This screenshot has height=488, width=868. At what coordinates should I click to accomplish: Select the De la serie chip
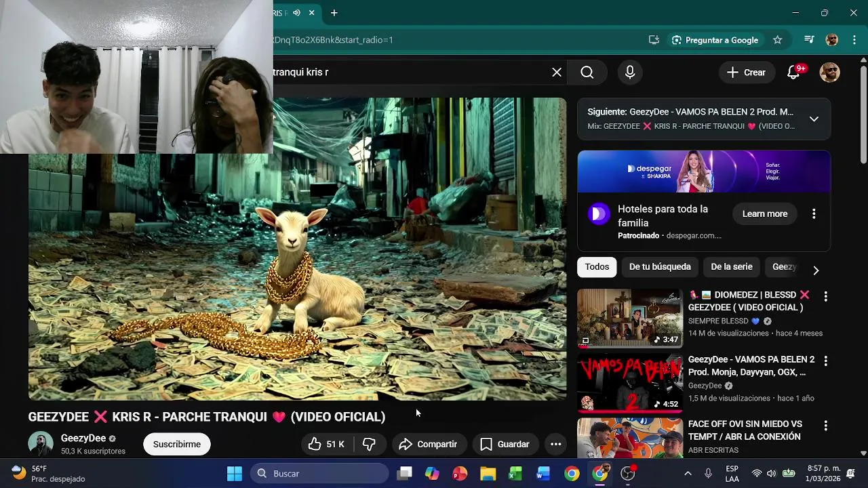point(732,267)
